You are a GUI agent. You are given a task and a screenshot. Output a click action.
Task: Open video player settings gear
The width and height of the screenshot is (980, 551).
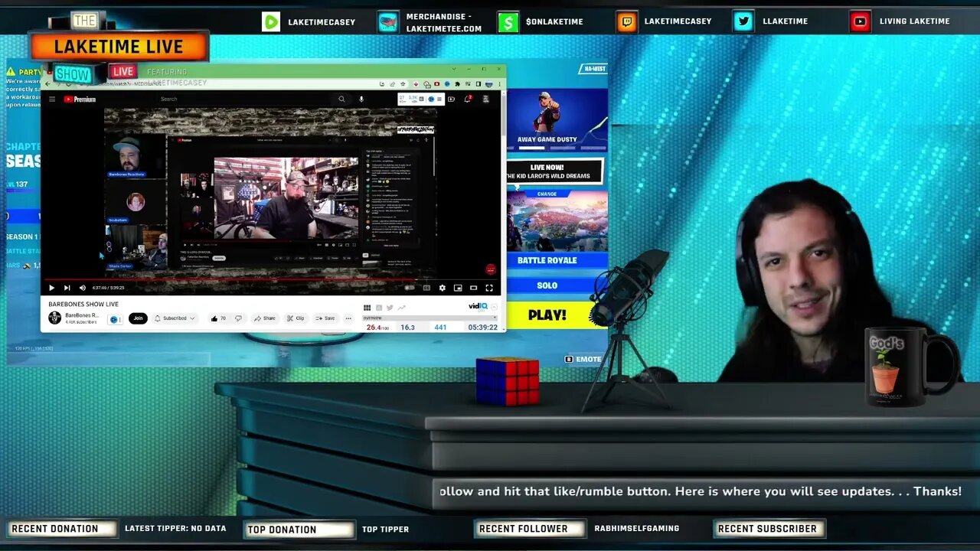(x=442, y=288)
